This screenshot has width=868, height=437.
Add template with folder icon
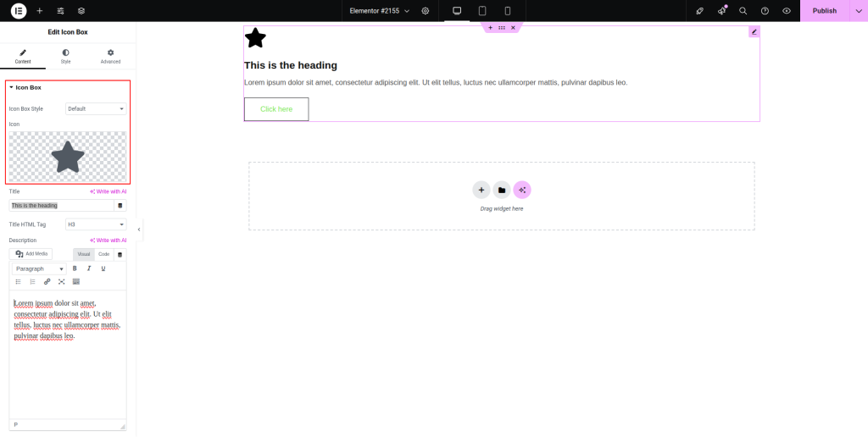[502, 190]
